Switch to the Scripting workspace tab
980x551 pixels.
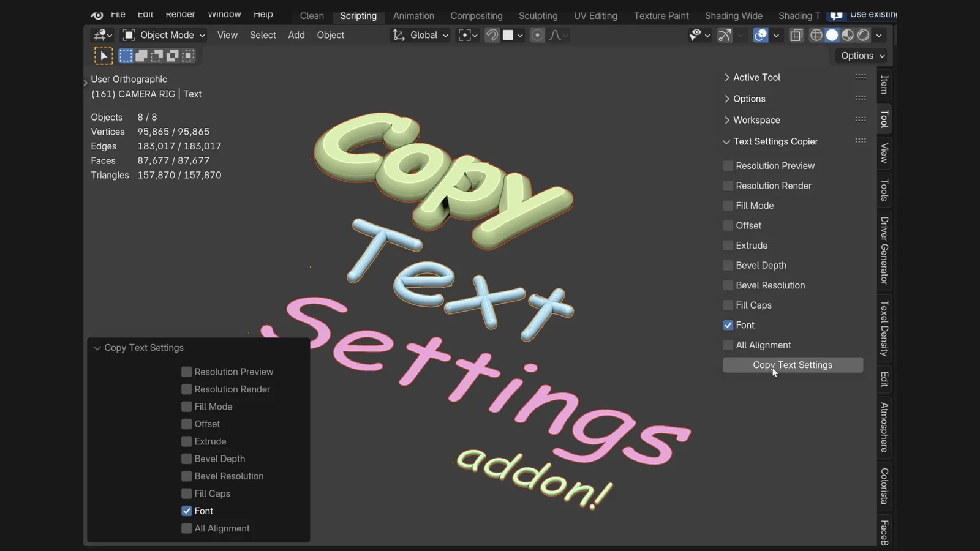[358, 16]
